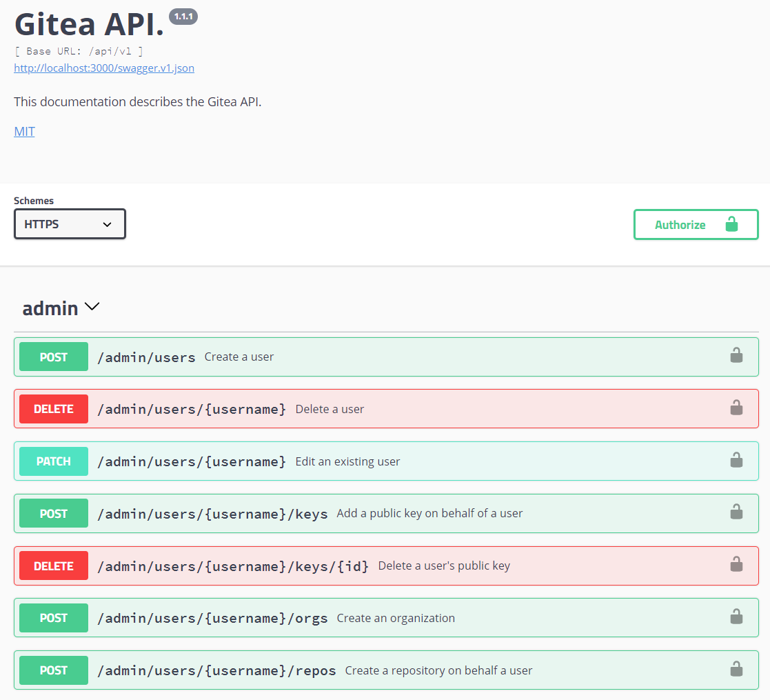Click lock icon on Add a public key row
The image size is (770, 700).
pyautogui.click(x=736, y=512)
